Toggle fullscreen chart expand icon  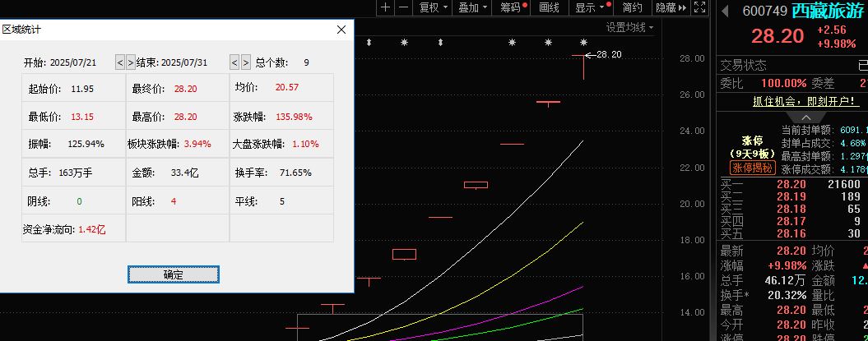[x=699, y=7]
